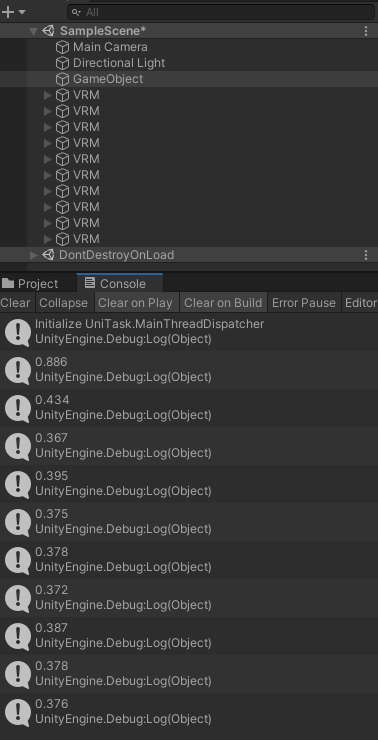Select the 0.367 log message

189,446
